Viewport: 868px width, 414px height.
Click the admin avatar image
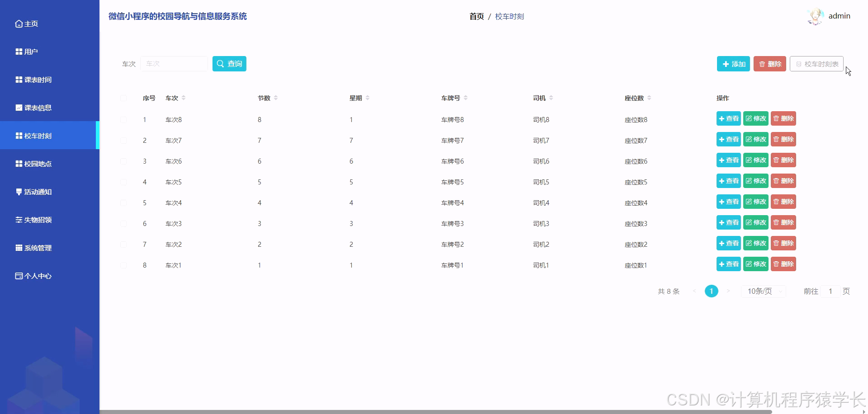pyautogui.click(x=816, y=16)
